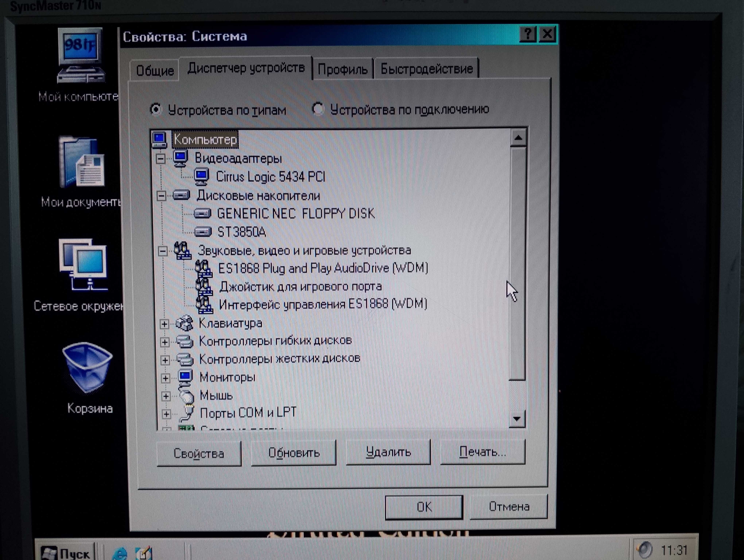Click the device list scrollbar thumb
This screenshot has width=744, height=560.
point(517,264)
